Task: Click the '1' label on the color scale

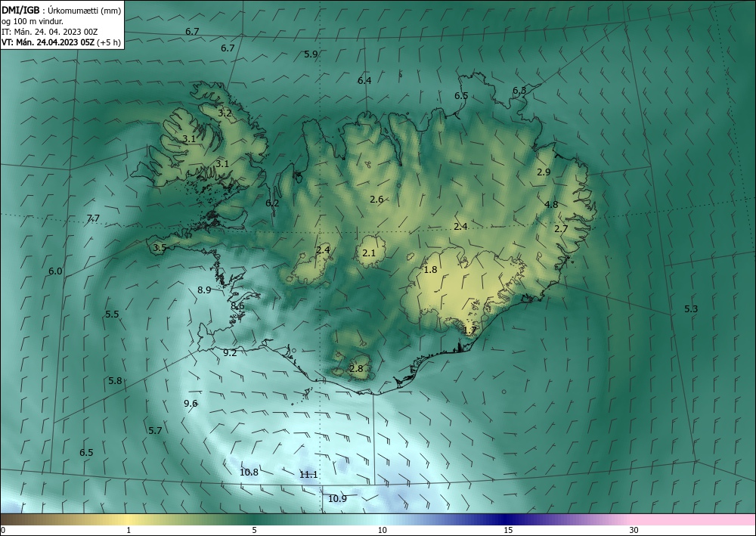Action: (129, 530)
